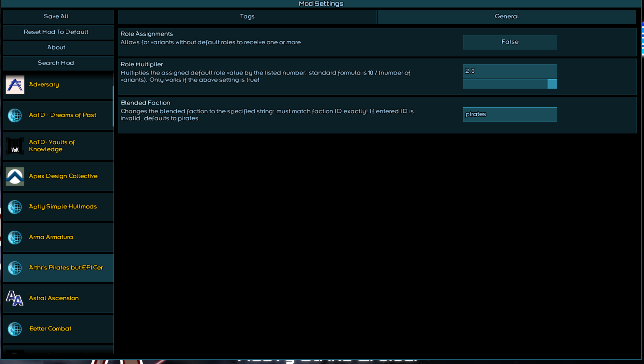
Task: Toggle Role Assignments False button
Action: click(510, 42)
